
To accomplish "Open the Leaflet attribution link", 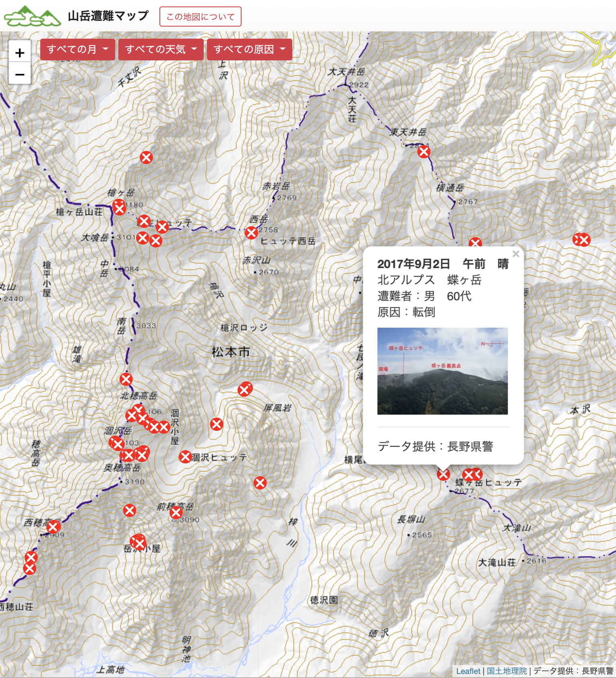I will point(468,671).
